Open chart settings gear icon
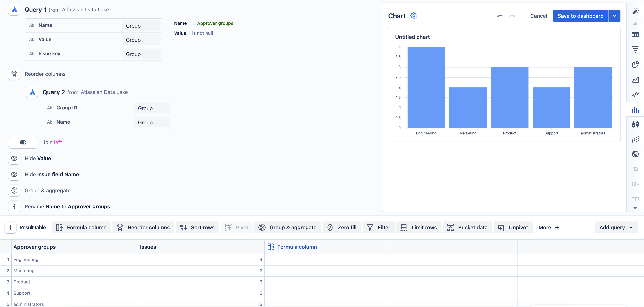This screenshot has height=307, width=644. point(414,16)
